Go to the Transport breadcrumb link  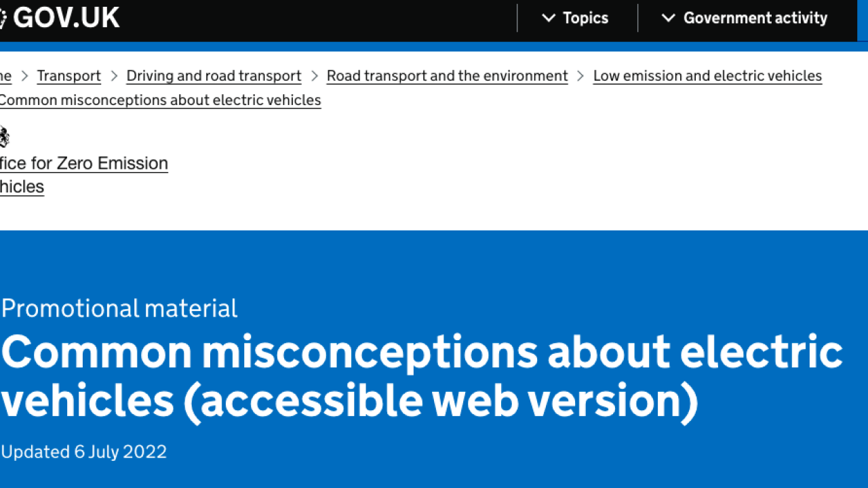(69, 76)
